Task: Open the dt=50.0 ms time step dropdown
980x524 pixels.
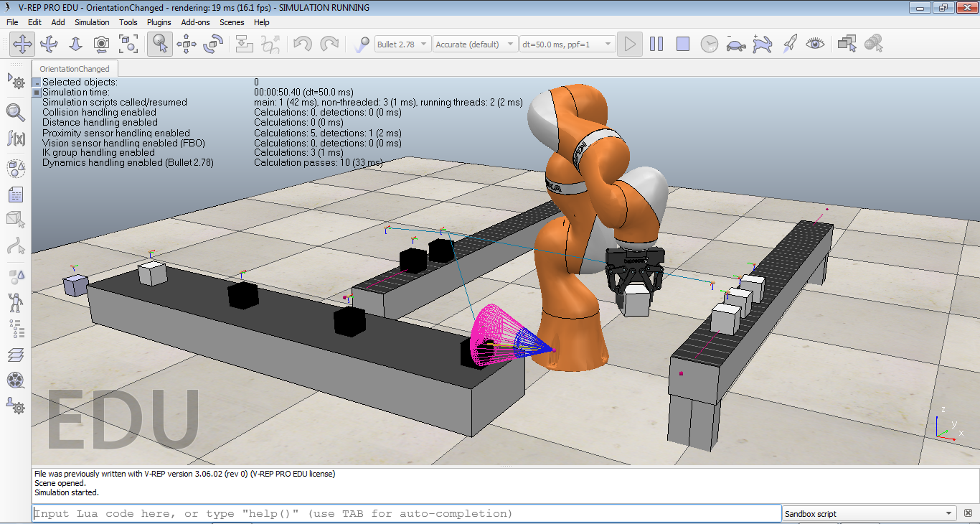Action: coord(567,45)
